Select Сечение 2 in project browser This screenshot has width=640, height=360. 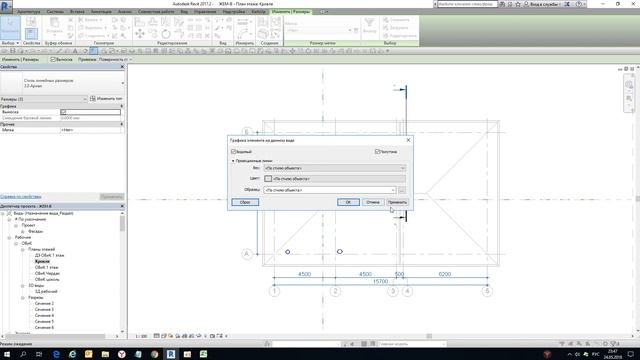click(44, 304)
